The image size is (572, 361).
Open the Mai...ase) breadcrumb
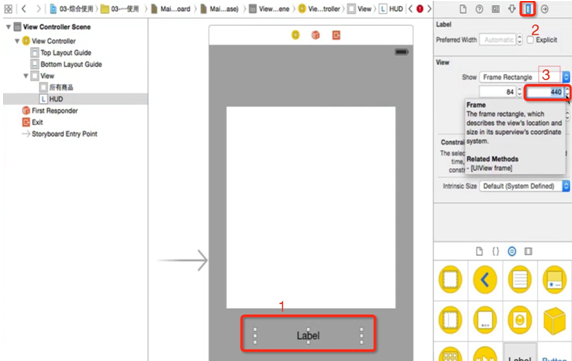pyautogui.click(x=219, y=9)
